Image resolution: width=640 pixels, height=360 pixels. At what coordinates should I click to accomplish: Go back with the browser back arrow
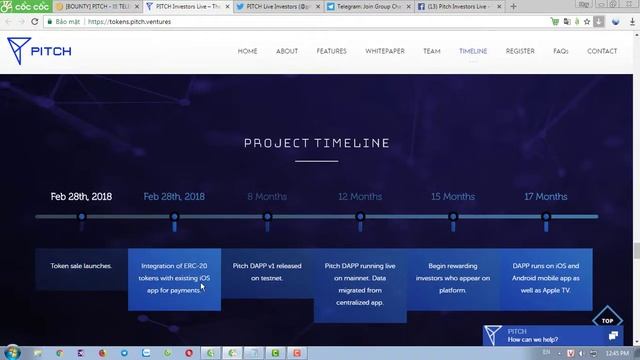(9, 22)
